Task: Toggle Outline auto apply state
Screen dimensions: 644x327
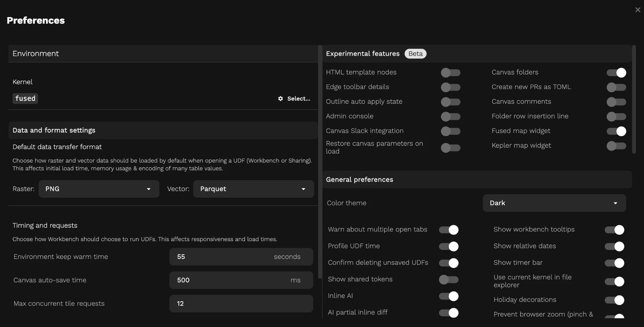Action: [450, 102]
